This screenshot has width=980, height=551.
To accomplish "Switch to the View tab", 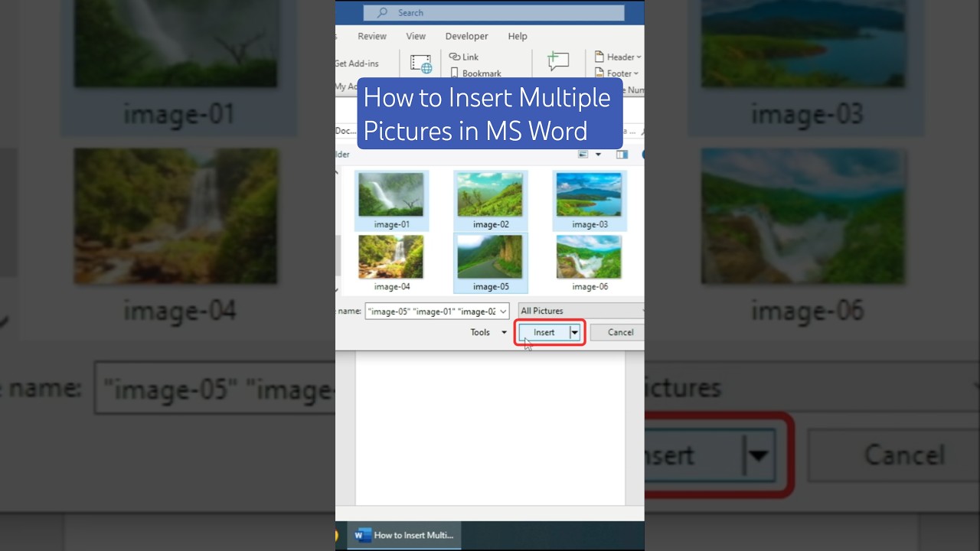I will coord(416,36).
